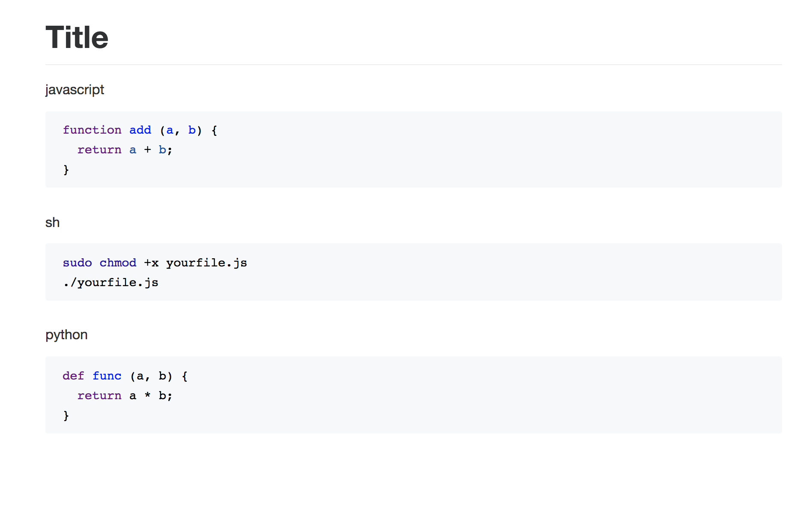Click the closing brace of the JavaScript block

66,170
